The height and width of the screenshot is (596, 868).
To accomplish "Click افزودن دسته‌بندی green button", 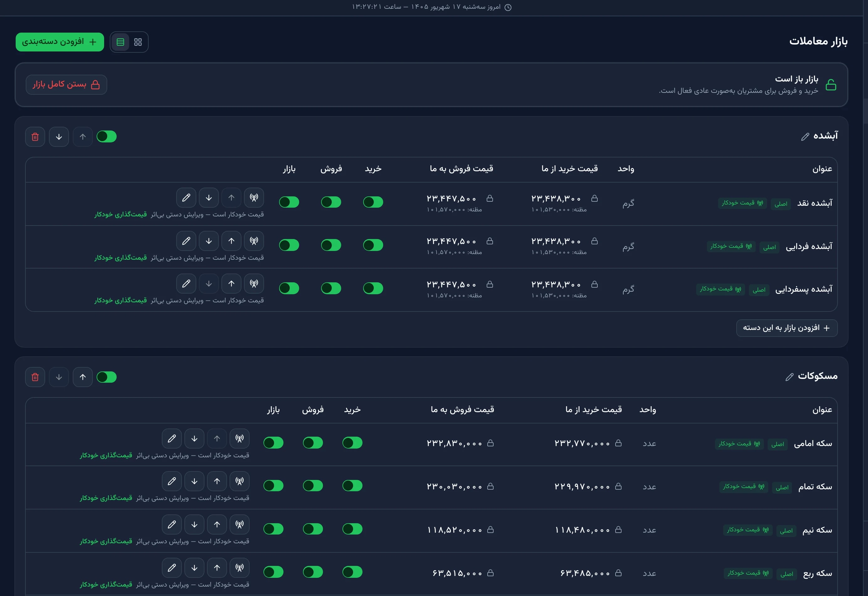I will [60, 42].
